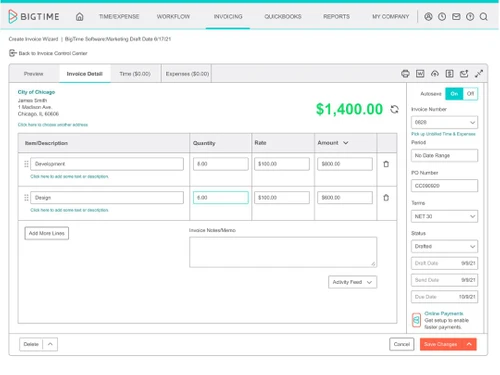Viewport: 500px width, 375px height.
Task: Click the dollar document icon
Action: (449, 74)
